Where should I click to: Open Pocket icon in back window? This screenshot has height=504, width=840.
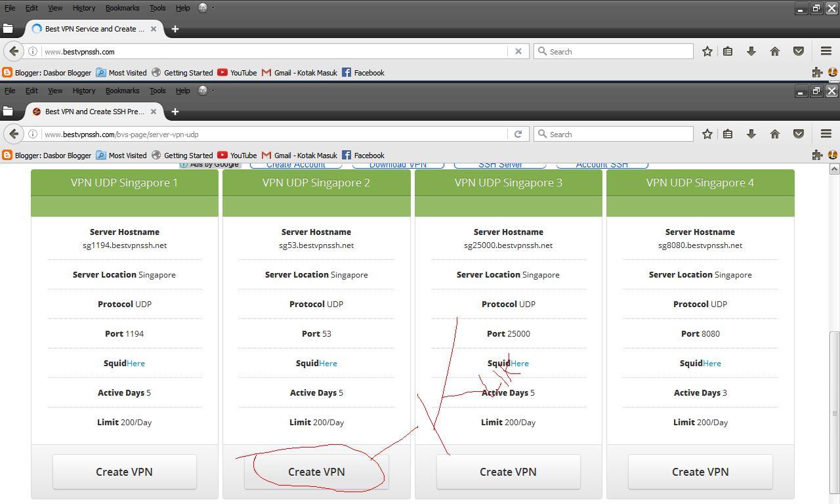tap(799, 51)
